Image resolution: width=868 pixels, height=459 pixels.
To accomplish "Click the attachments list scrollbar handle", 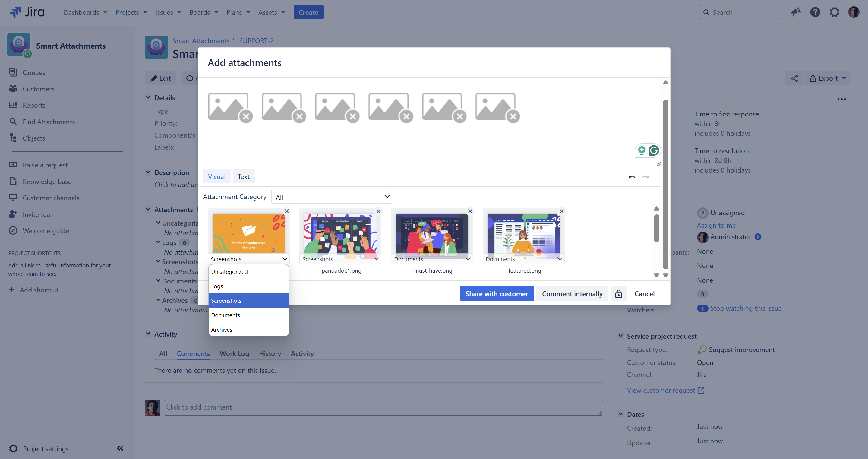I will (x=656, y=229).
